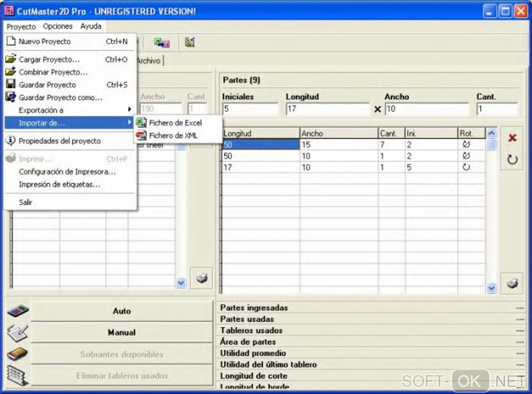Select Guardar Proyecto menu entry
The image size is (532, 394).
coord(69,85)
